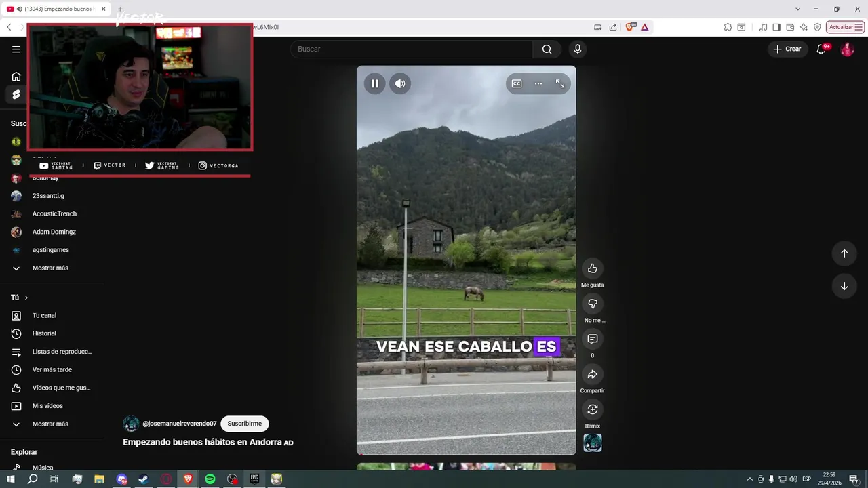Click the Actualizar browser update button
868x488 pixels.
coord(845,27)
